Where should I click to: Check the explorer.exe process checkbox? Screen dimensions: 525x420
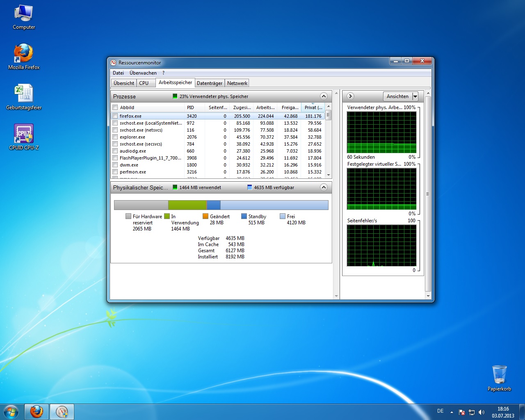pyautogui.click(x=115, y=137)
